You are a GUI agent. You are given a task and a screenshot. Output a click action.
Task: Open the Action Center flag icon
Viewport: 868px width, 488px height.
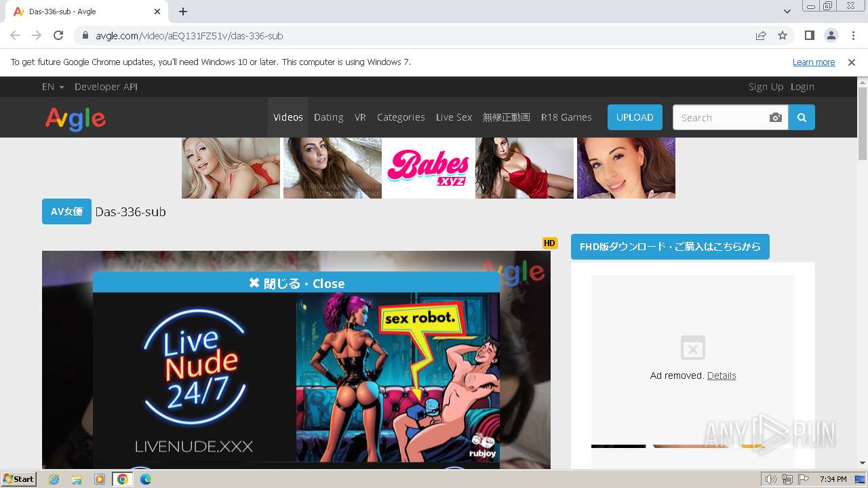tap(802, 479)
